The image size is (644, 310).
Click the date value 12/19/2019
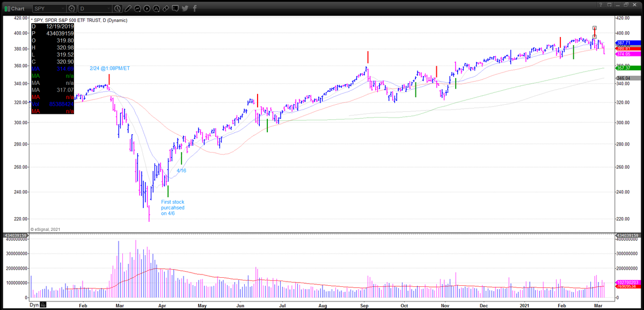click(x=60, y=26)
